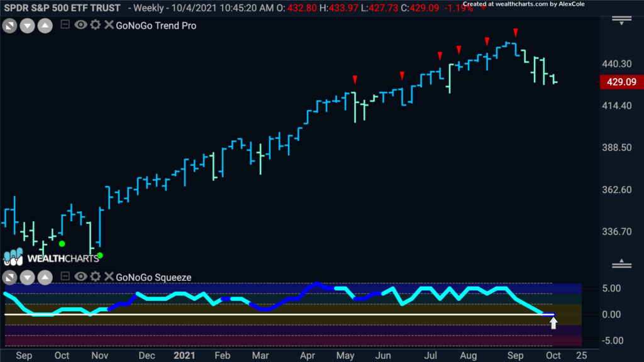644x362 pixels.
Task: Move the GoNoGo Squeeze panel down
Action: tap(28, 278)
